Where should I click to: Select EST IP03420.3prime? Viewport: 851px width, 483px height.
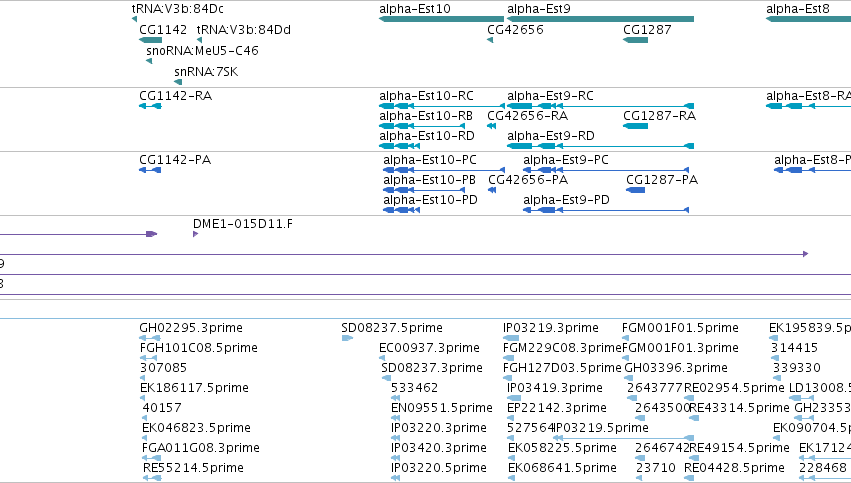tap(439, 448)
